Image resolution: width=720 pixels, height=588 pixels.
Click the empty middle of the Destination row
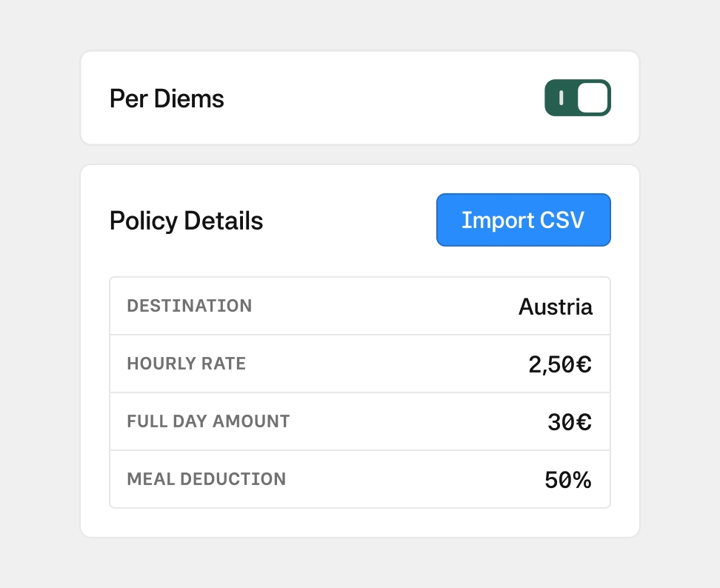(385, 306)
